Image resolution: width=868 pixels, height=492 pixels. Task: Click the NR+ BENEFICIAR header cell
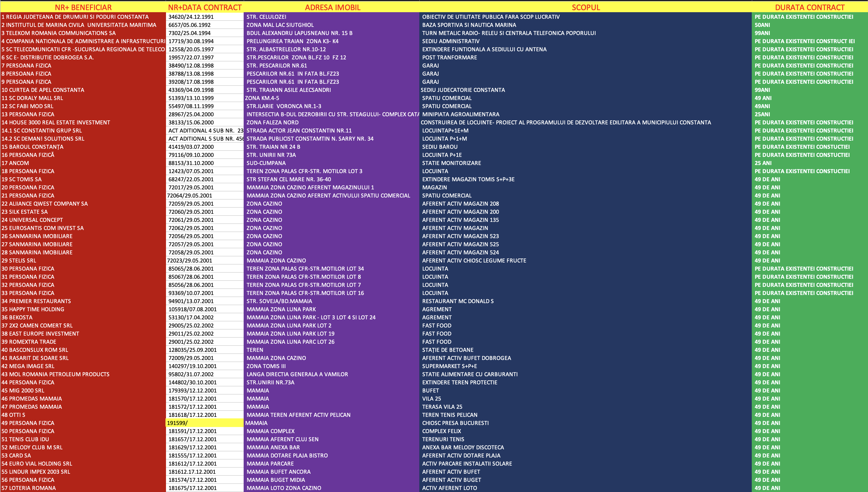pyautogui.click(x=83, y=7)
